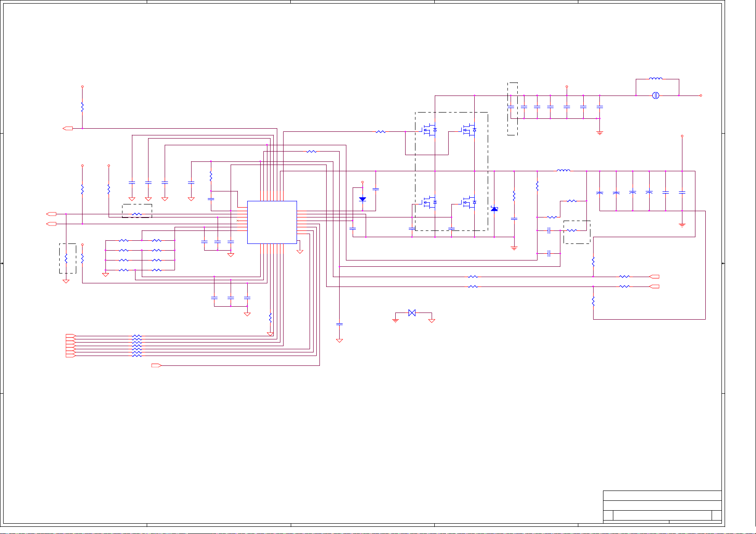756x534 pixels.
Task: Select the filled Schottky diode right of the MOSFET block
Action: pyautogui.click(x=494, y=209)
